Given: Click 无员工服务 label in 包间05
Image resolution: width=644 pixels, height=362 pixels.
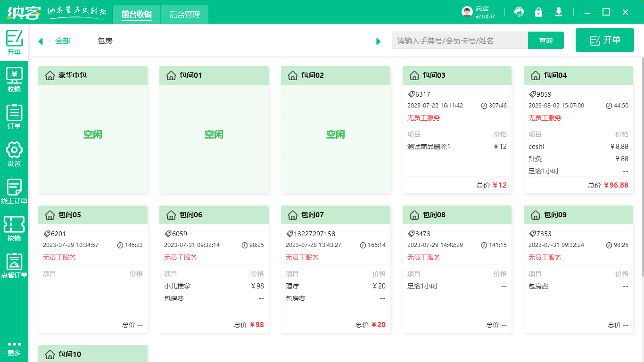Looking at the screenshot, I should click(59, 257).
